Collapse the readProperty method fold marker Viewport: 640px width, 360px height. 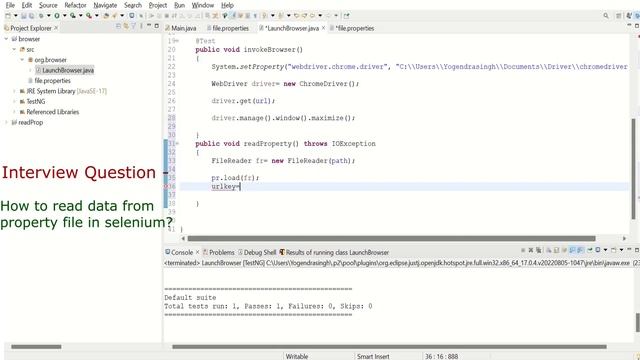tap(177, 144)
